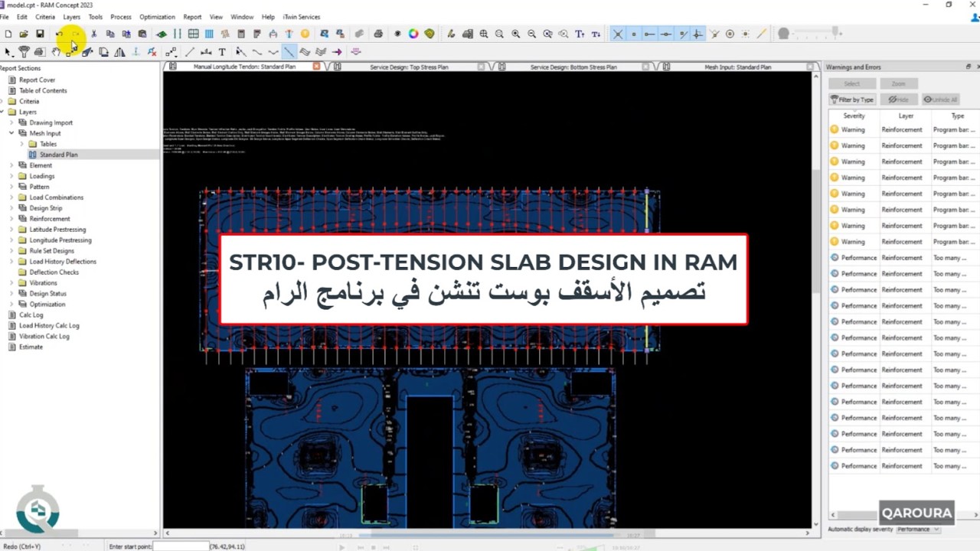Select the funnel filter tool
The width and height of the screenshot is (980, 551).
tap(24, 52)
